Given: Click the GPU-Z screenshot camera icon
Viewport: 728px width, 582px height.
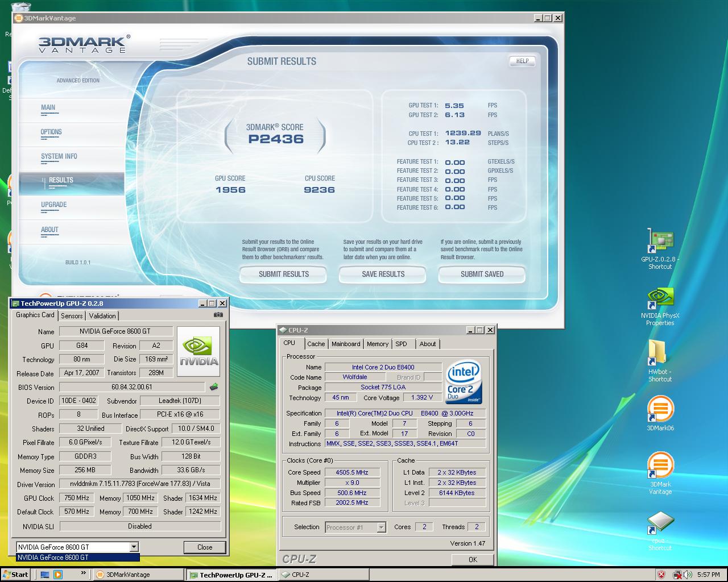Looking at the screenshot, I should (218, 315).
